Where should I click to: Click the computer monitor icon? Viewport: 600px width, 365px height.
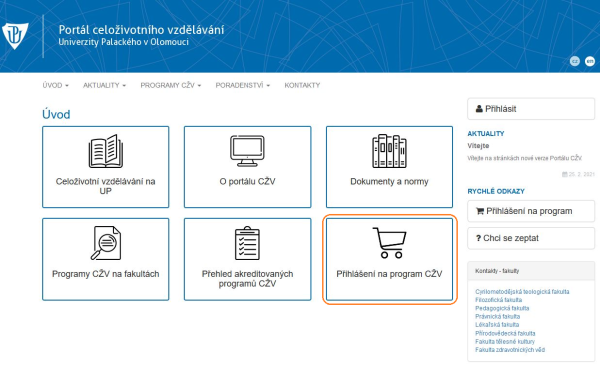pyautogui.click(x=247, y=151)
